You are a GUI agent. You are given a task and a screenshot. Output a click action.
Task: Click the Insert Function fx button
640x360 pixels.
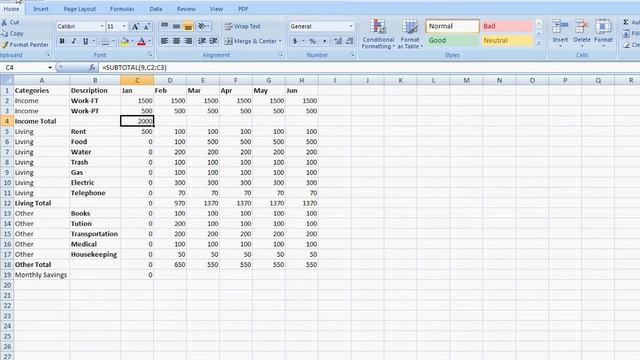click(x=92, y=67)
